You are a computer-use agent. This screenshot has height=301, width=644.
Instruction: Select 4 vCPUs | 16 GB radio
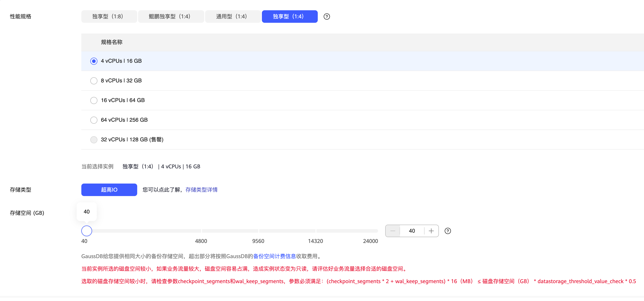click(94, 61)
